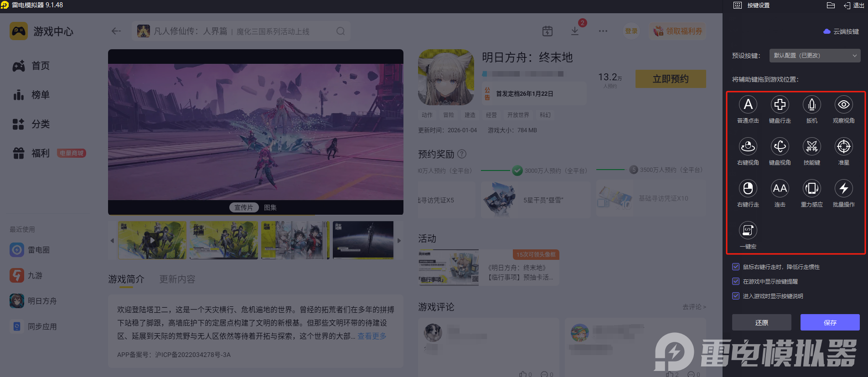Select the 右键行走 mouse icon
This screenshot has width=868, height=377.
748,188
